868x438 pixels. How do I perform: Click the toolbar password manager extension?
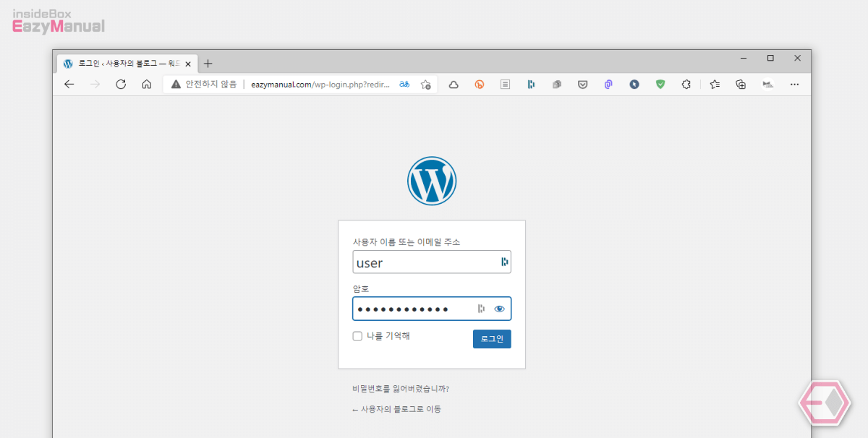point(531,85)
